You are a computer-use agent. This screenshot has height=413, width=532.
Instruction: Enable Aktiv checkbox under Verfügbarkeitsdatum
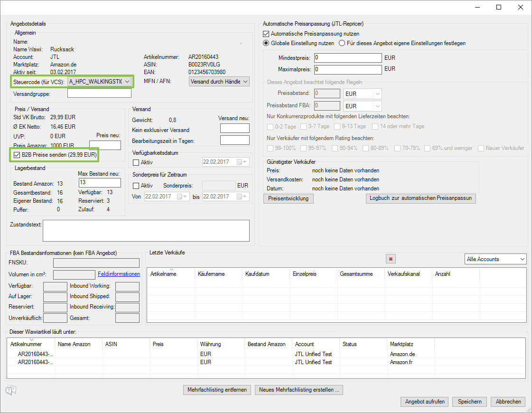click(x=136, y=162)
